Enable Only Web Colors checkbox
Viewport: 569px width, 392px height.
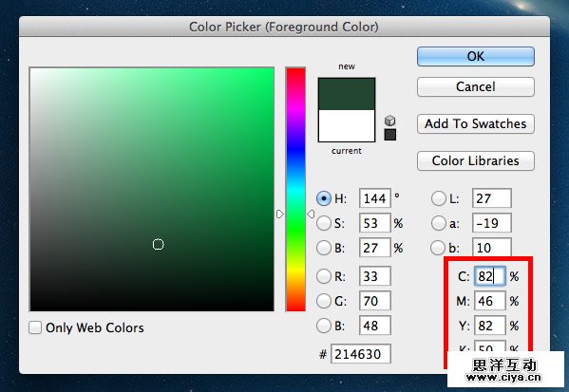point(35,327)
